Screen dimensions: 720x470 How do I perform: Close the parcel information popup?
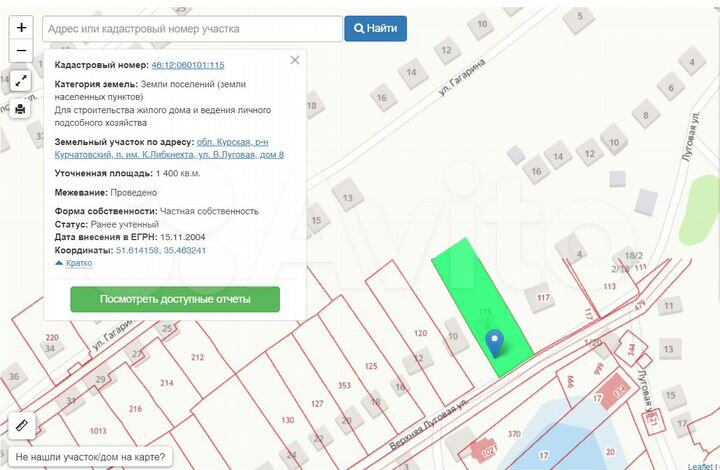tap(294, 60)
